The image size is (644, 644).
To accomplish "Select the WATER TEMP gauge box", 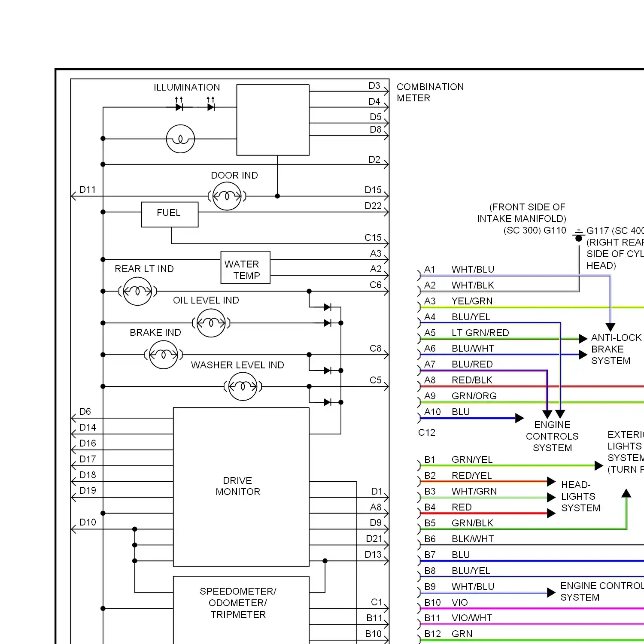I will pos(246,267).
